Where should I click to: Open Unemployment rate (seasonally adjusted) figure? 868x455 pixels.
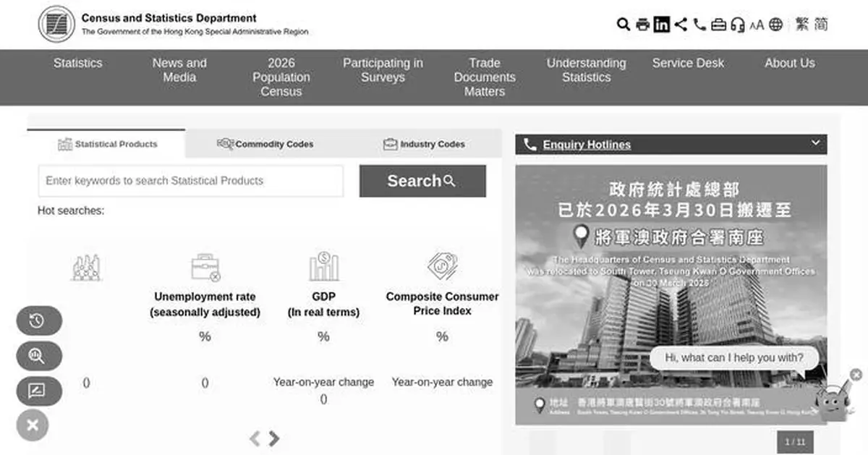tap(205, 304)
